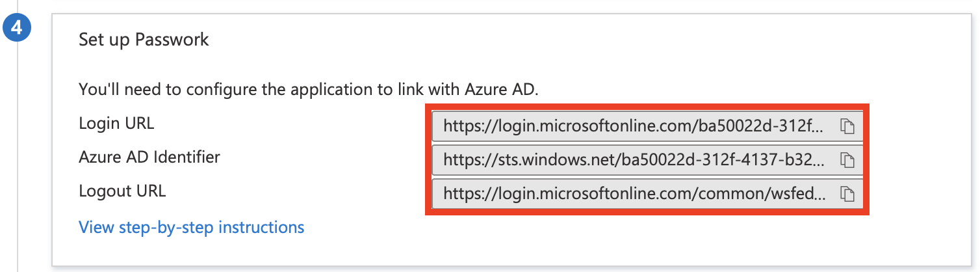Viewport: 980px width, 272px height.
Task: Click the Azure AD configuration description text
Action: click(x=309, y=88)
